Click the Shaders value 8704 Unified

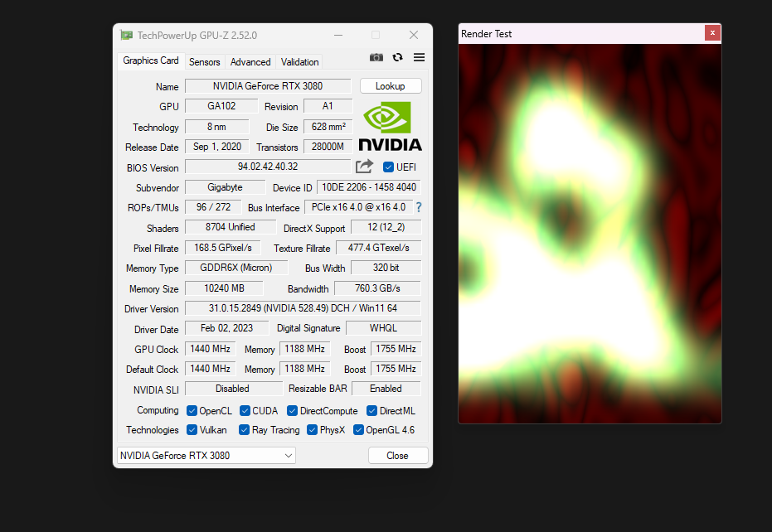(230, 227)
